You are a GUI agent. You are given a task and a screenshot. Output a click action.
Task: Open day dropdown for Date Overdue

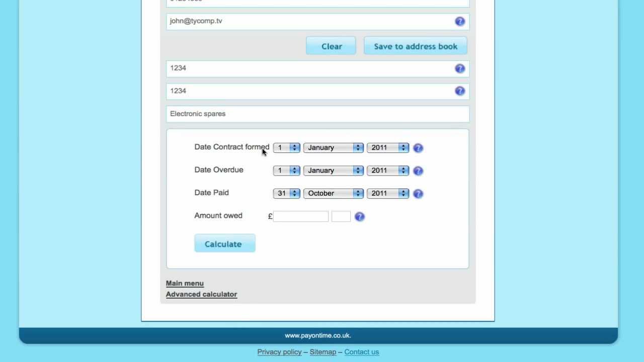(x=287, y=170)
